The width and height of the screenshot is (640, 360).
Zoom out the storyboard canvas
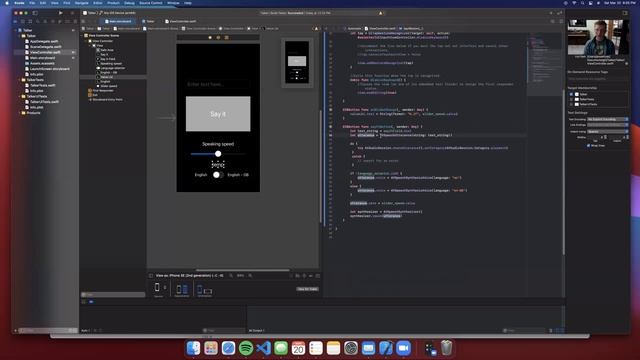click(x=231, y=276)
